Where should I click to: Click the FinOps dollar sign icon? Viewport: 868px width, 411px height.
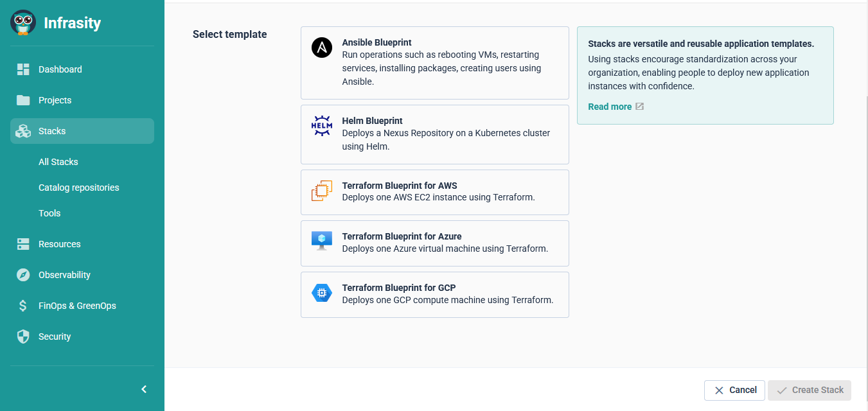(x=23, y=306)
